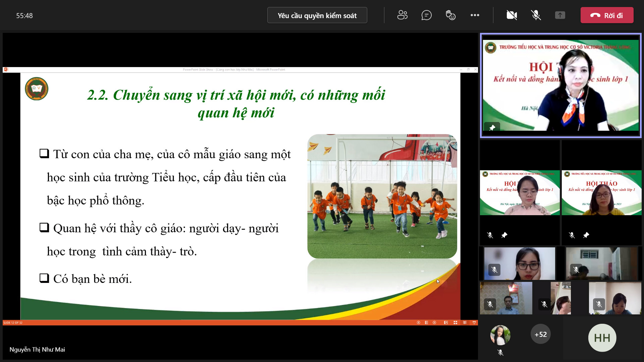Screen dimensions: 644x362
Task: Open the raise hand reactions icon
Action: pyautogui.click(x=450, y=15)
